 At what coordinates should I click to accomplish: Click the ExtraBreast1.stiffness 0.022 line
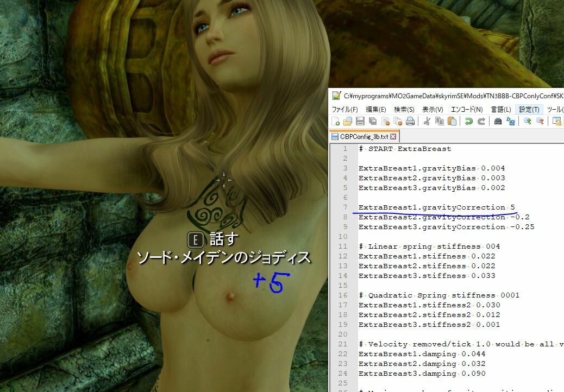[x=427, y=256]
